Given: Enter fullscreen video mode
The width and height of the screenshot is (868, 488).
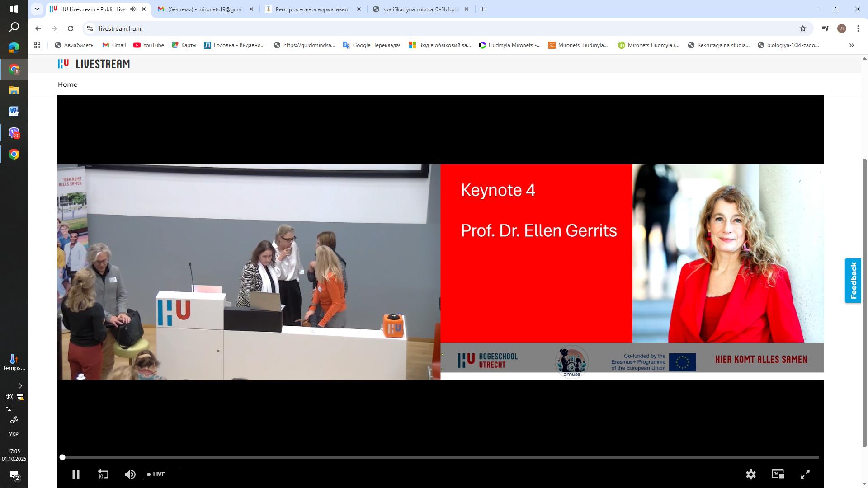Looking at the screenshot, I should click(805, 474).
